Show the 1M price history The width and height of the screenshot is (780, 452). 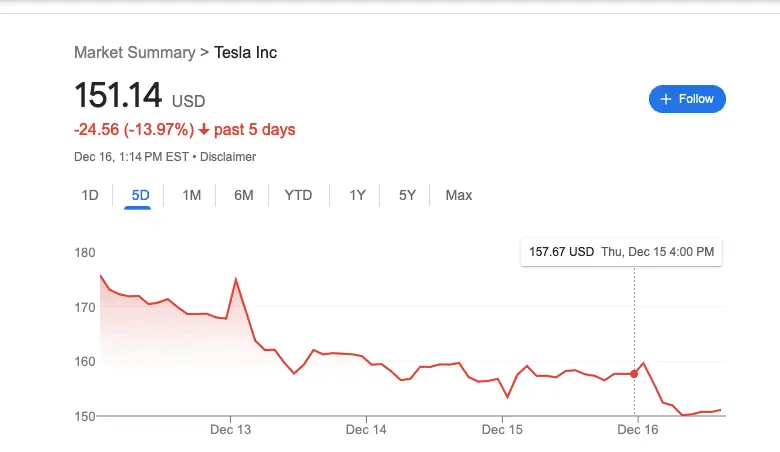[192, 195]
